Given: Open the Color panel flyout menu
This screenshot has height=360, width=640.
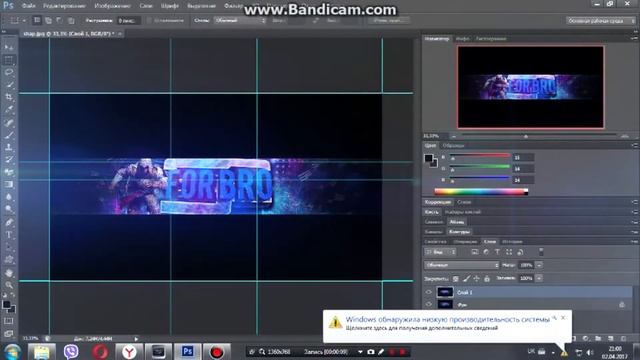Looking at the screenshot, I should (634, 145).
